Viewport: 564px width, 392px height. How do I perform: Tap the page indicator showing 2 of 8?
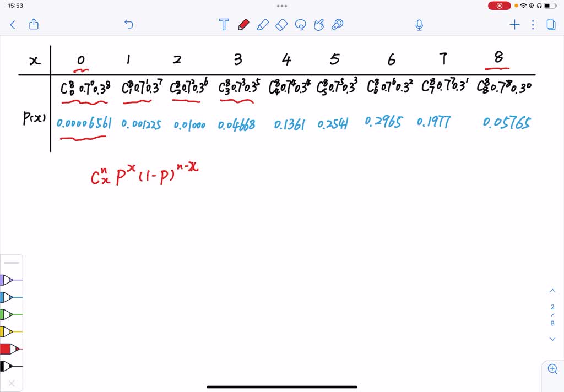coord(552,315)
